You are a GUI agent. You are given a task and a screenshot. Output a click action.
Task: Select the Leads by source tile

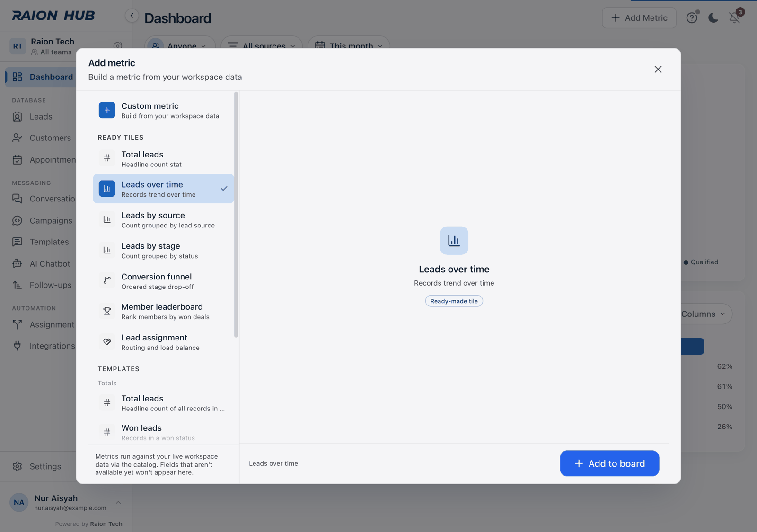(x=164, y=220)
